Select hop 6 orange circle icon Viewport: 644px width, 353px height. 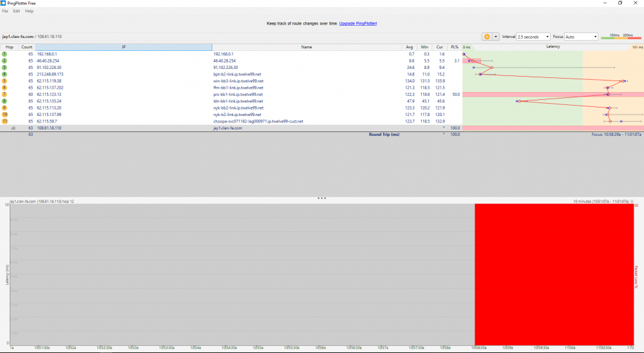coord(5,88)
